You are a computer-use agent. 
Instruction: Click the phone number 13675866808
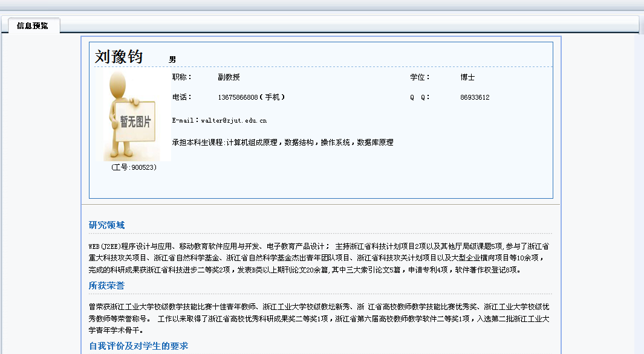coord(238,97)
